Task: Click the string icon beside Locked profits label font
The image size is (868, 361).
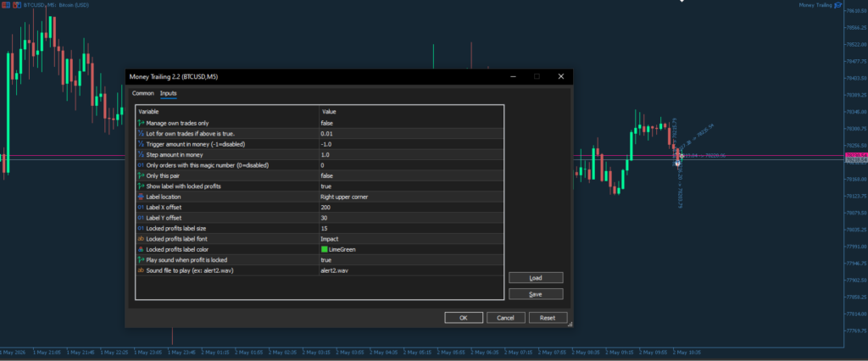Action: [141, 239]
